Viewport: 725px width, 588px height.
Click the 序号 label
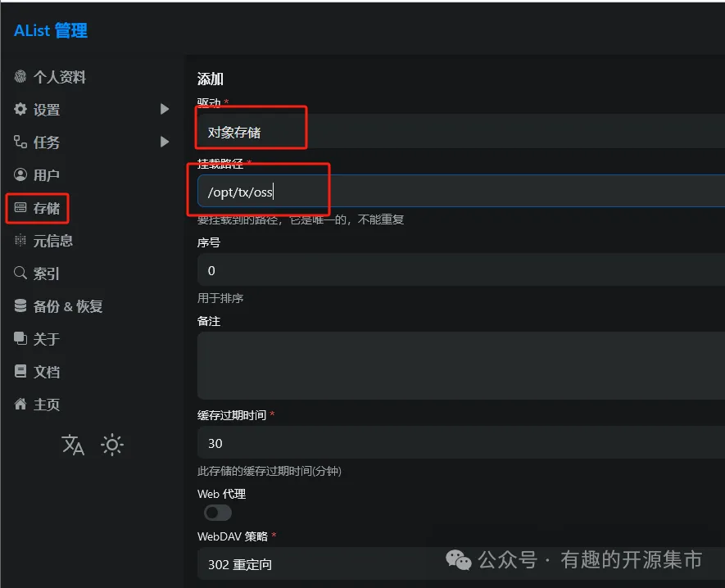point(209,242)
